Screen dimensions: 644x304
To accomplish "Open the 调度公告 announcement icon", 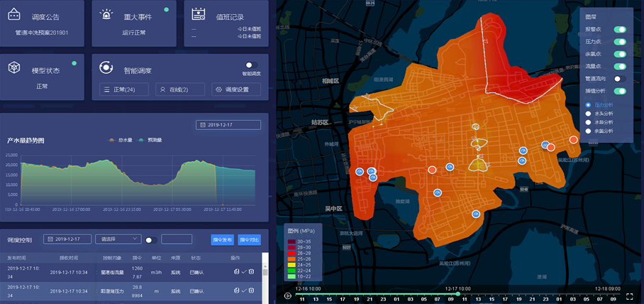I will [14, 14].
